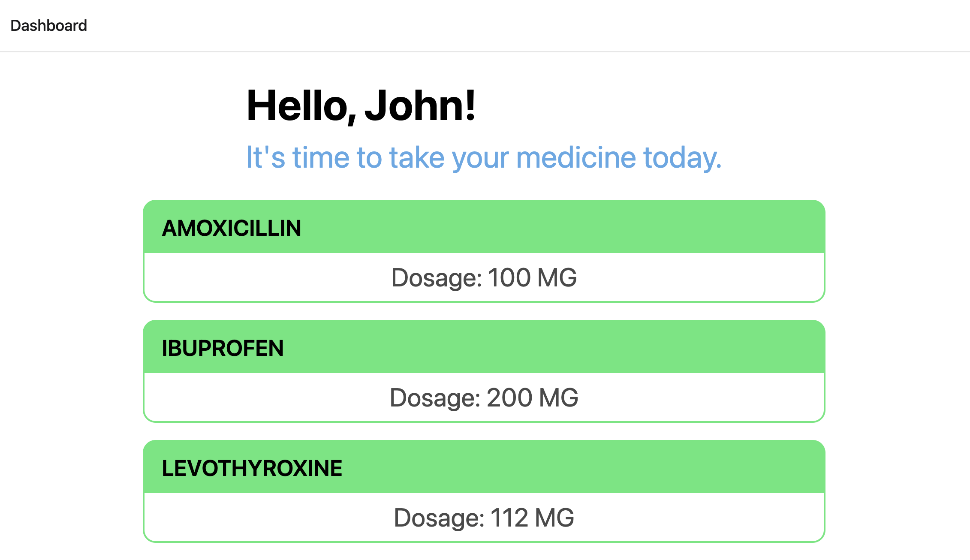
Task: Select the AMOXICILLIN medication card header
Action: coord(232,228)
